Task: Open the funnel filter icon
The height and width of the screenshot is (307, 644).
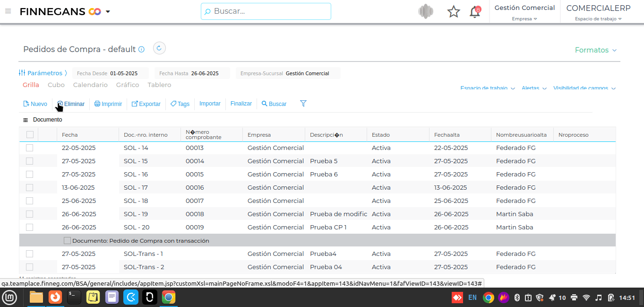Action: click(303, 104)
